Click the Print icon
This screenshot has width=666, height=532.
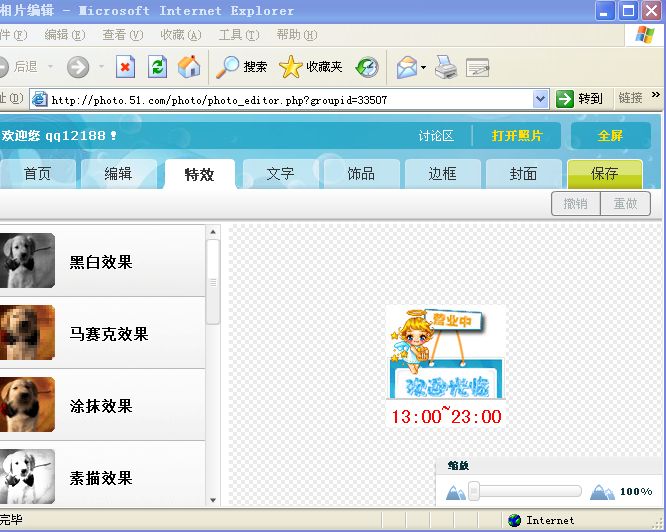pyautogui.click(x=446, y=67)
